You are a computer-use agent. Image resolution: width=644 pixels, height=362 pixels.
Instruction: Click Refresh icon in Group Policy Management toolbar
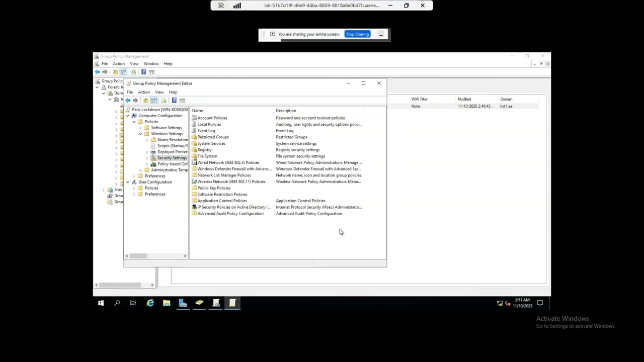point(133,72)
